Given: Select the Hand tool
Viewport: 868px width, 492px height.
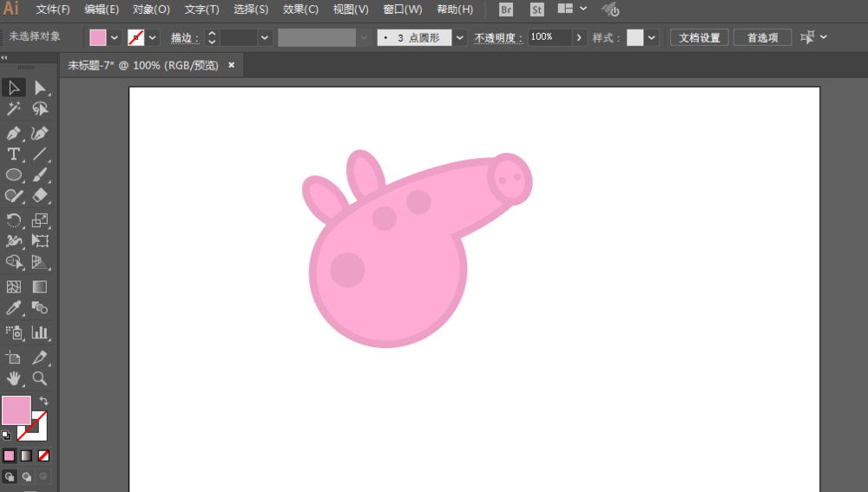Looking at the screenshot, I should tap(14, 378).
